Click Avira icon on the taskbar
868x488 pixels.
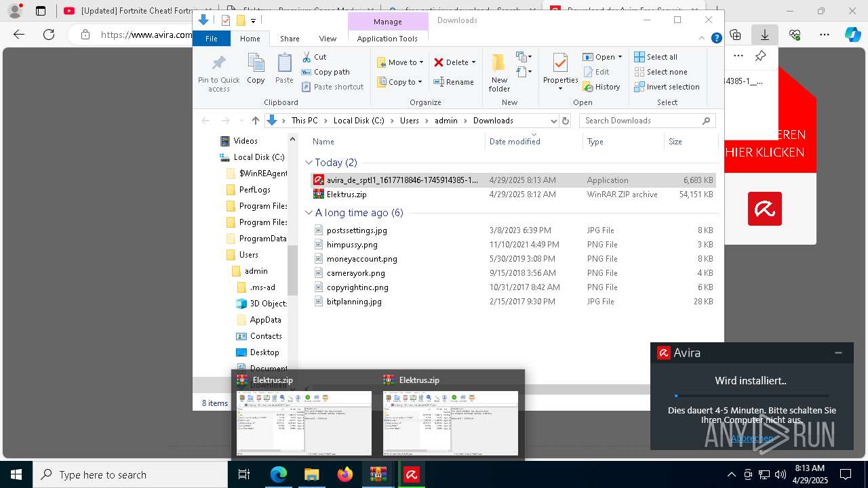411,474
